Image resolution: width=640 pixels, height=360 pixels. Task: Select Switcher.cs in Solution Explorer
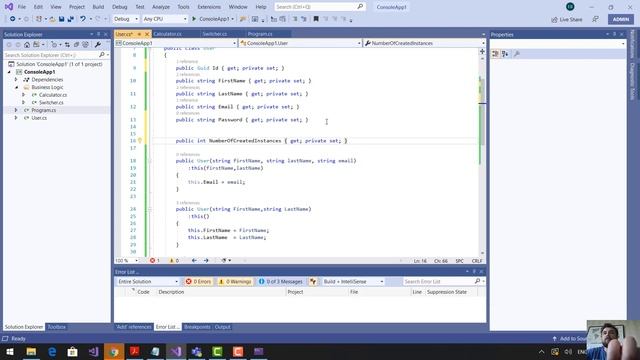click(51, 102)
